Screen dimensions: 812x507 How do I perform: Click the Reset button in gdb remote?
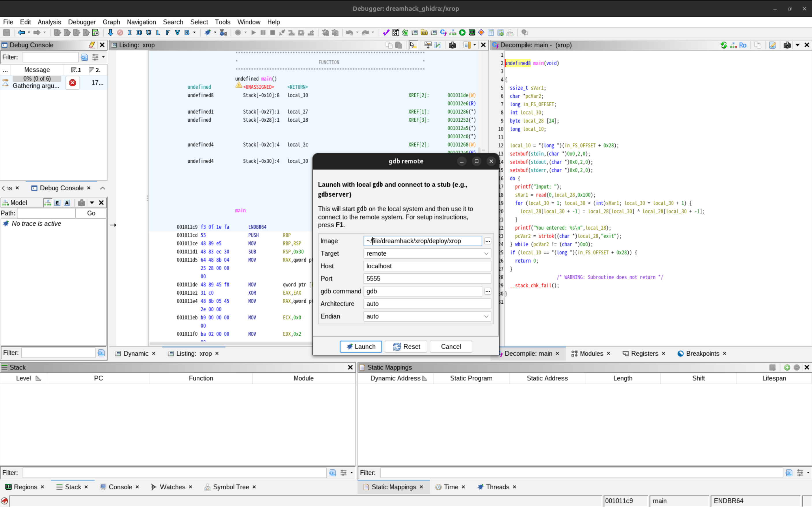[x=406, y=347]
